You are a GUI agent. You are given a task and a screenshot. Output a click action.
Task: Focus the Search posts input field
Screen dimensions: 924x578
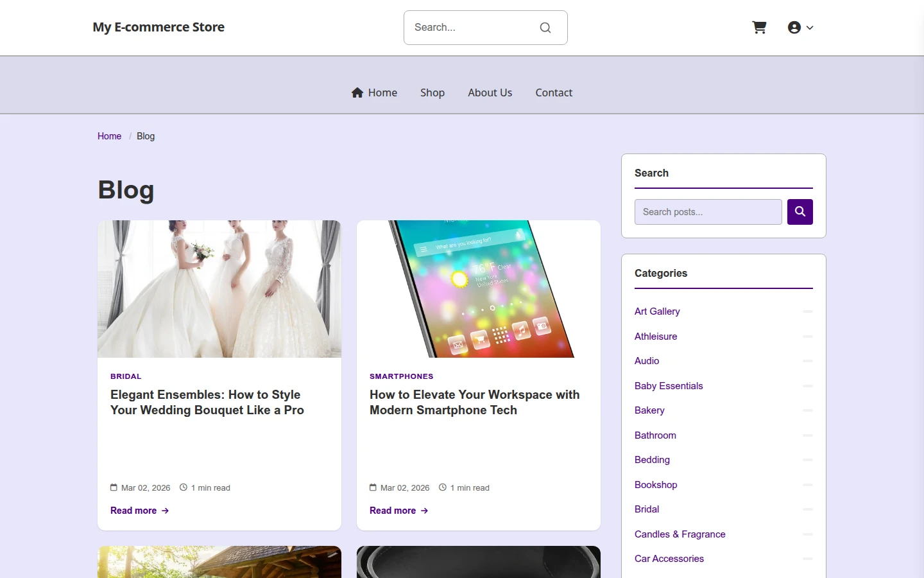pyautogui.click(x=708, y=212)
